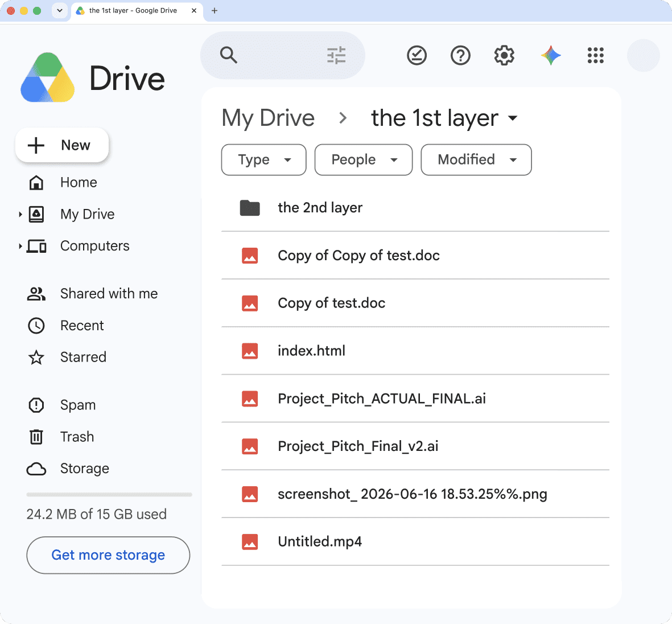Select Copy of Copy of test.doc
This screenshot has height=624, width=672.
coord(358,256)
